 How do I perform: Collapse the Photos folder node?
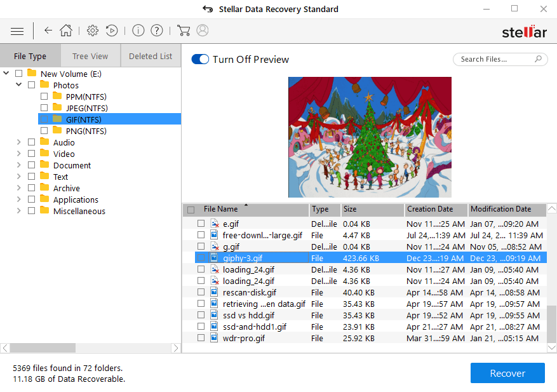point(18,85)
